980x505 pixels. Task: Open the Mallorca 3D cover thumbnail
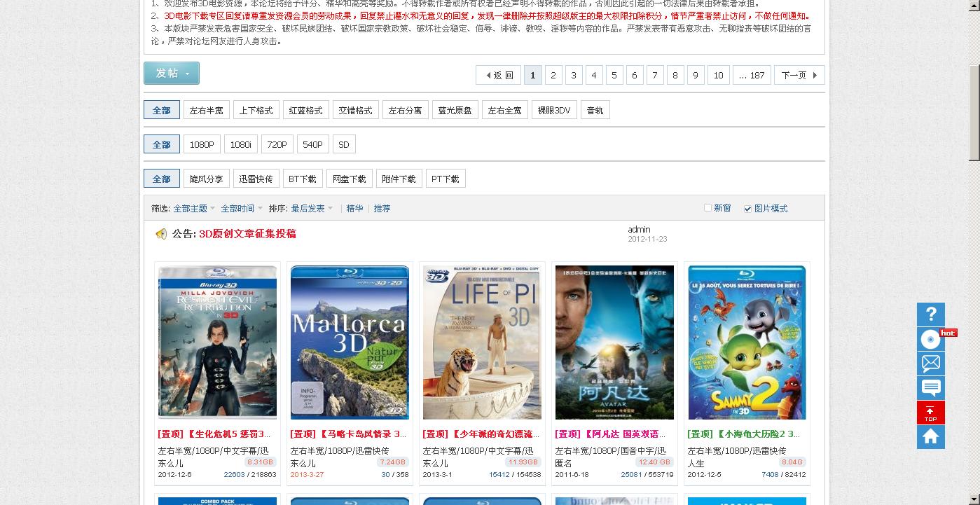pos(350,343)
